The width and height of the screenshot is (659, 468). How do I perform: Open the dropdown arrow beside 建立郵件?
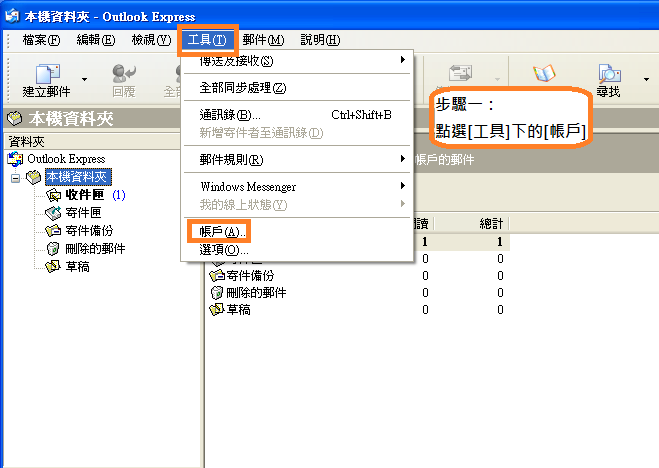coord(84,79)
